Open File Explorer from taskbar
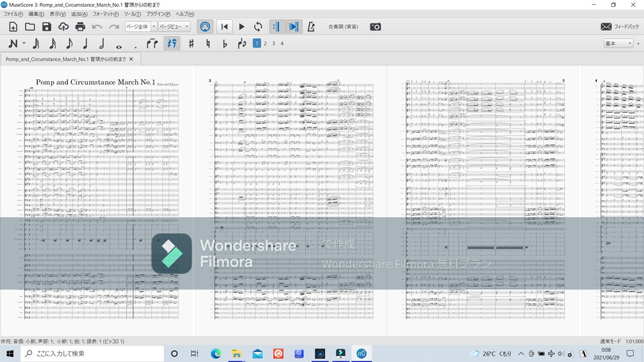The image size is (644, 362). (237, 353)
